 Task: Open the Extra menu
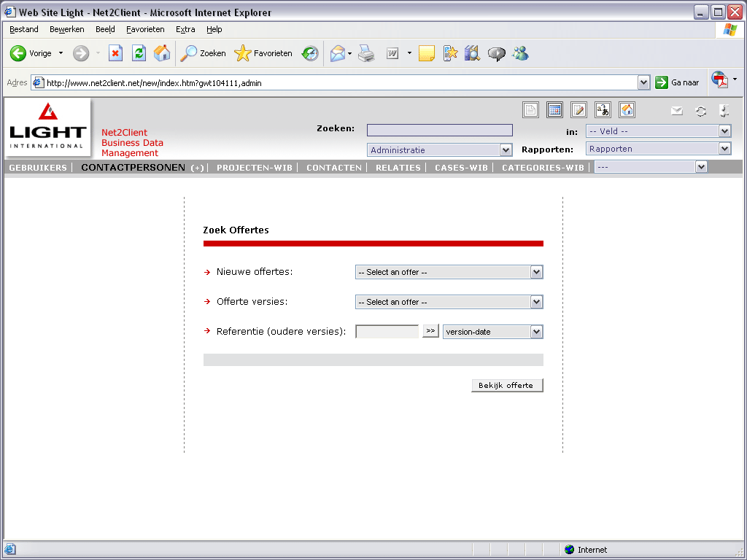(185, 29)
